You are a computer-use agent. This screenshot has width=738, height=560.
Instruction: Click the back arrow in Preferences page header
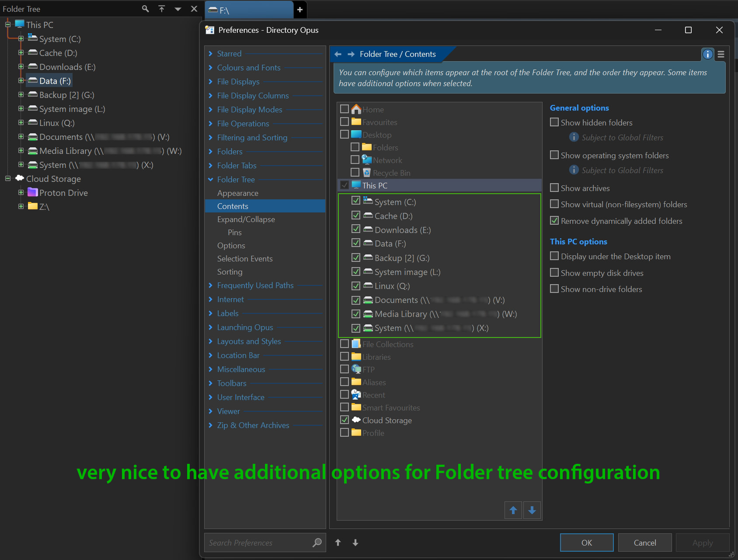338,54
